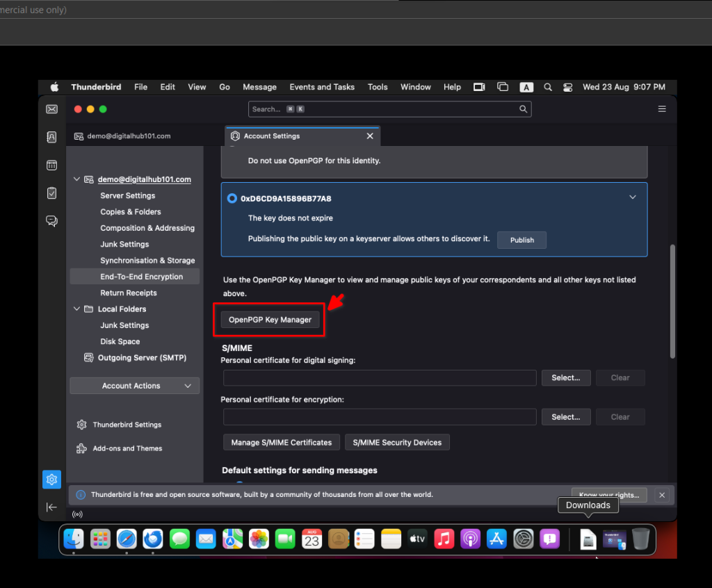Open the OpenPGP Key Manager
Image resolution: width=712 pixels, height=588 pixels.
[270, 320]
